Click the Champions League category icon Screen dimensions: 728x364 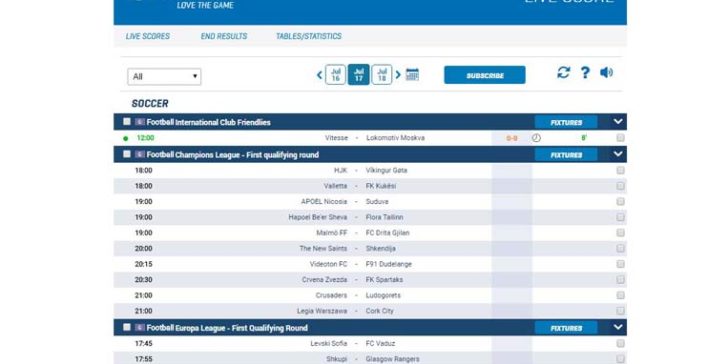click(x=140, y=154)
